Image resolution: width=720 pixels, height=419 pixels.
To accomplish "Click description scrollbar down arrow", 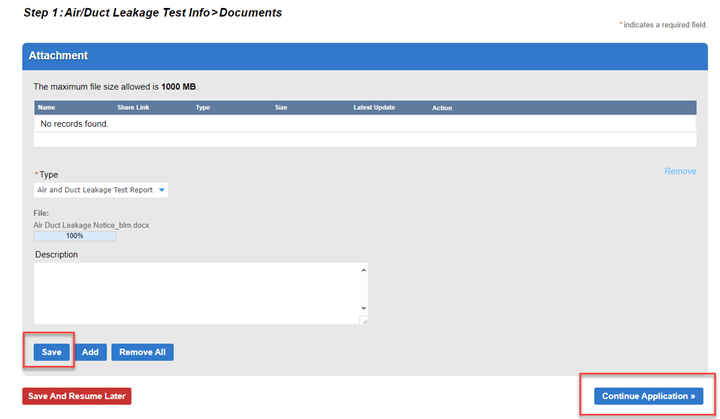I will point(364,308).
